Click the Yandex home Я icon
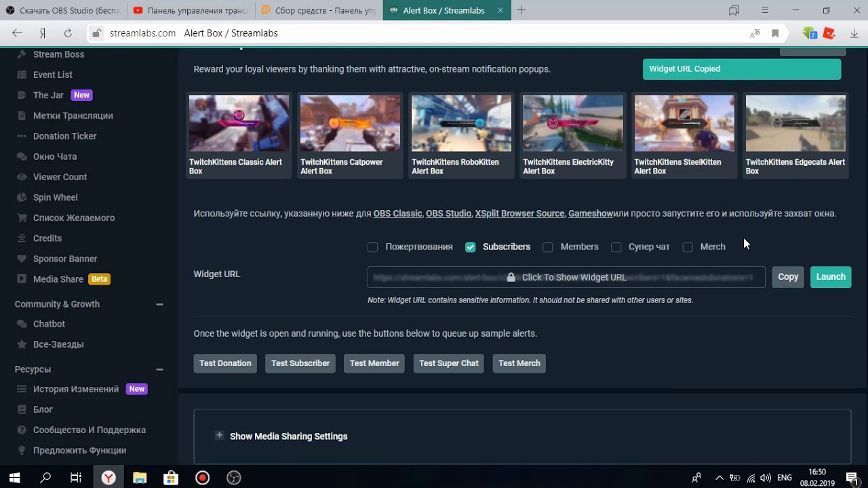868x488 pixels. tap(43, 33)
